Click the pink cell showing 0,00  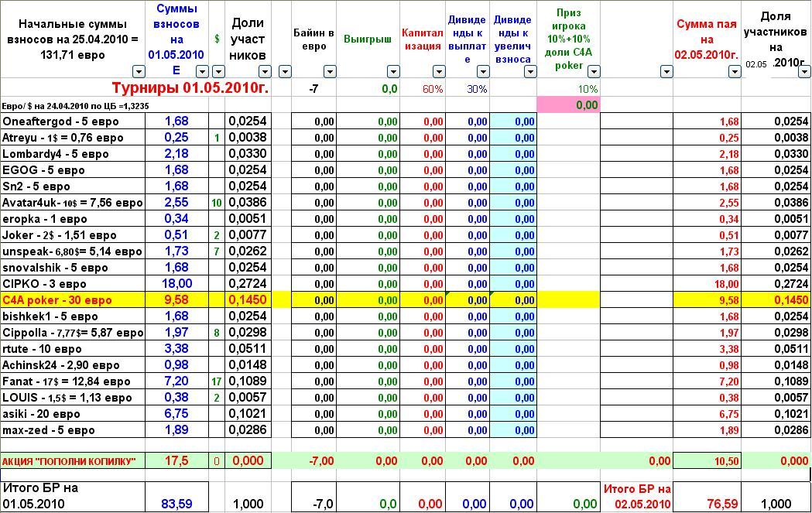(568, 104)
